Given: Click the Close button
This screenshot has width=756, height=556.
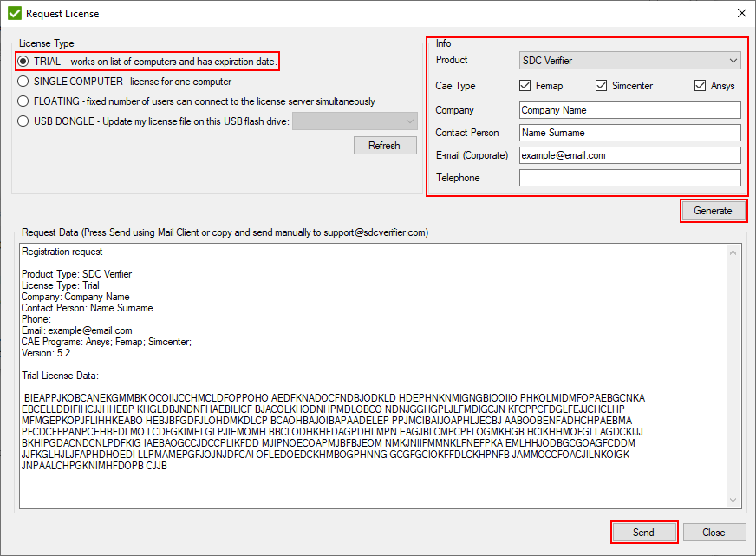Looking at the screenshot, I should click(714, 533).
